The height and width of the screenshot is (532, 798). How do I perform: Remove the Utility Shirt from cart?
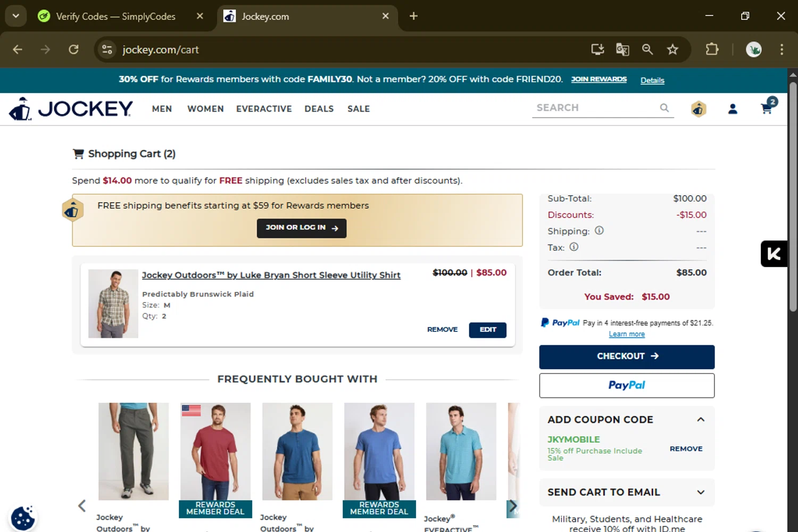442,329
